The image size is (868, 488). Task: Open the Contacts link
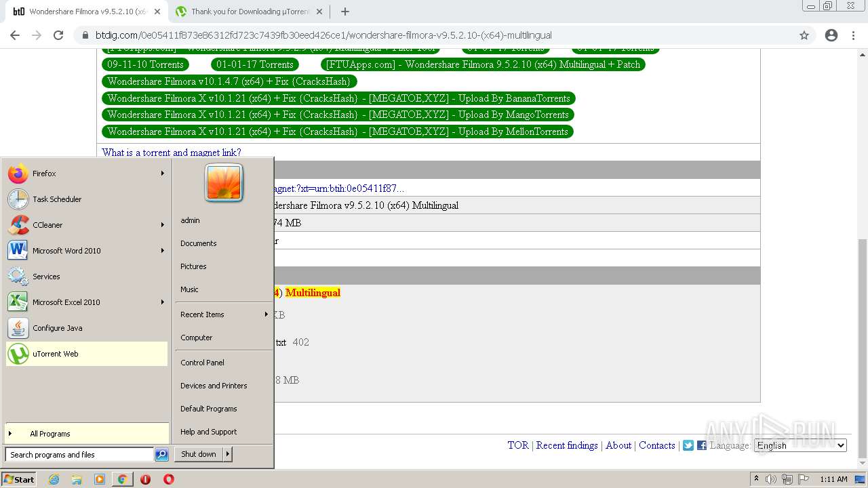tap(657, 445)
